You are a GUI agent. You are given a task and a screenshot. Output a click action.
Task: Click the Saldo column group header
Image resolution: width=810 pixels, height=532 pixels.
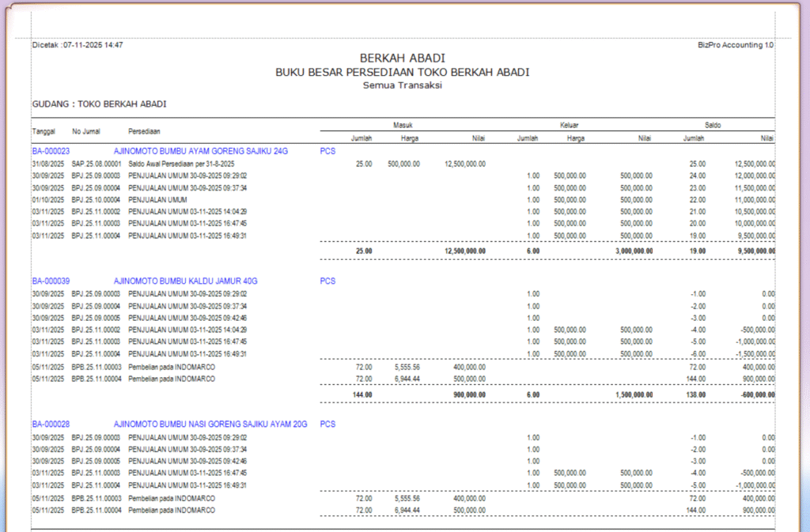coord(712,125)
